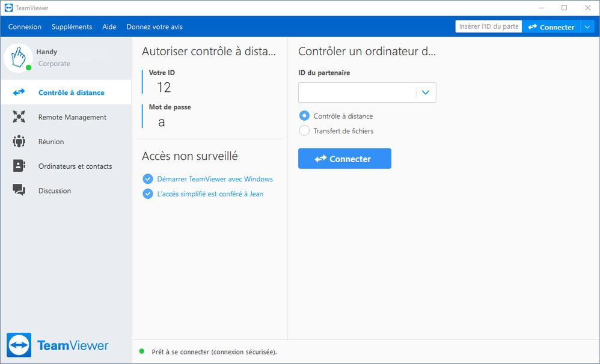Open the Aide menu
600x364 pixels.
[x=109, y=27]
